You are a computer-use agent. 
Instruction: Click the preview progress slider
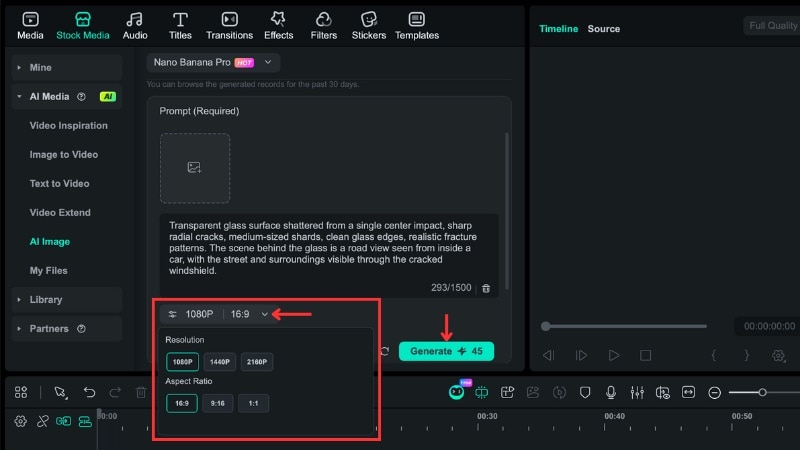(x=623, y=326)
